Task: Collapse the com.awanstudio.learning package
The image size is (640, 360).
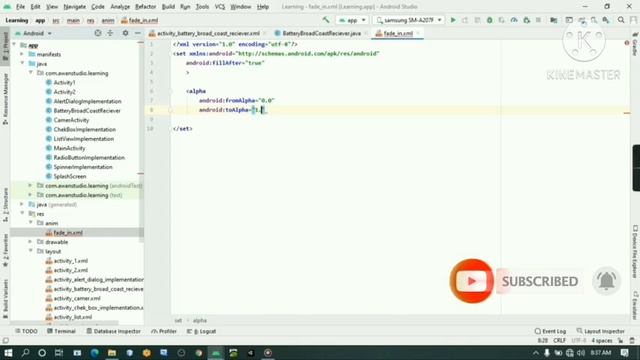Action: 31,73
